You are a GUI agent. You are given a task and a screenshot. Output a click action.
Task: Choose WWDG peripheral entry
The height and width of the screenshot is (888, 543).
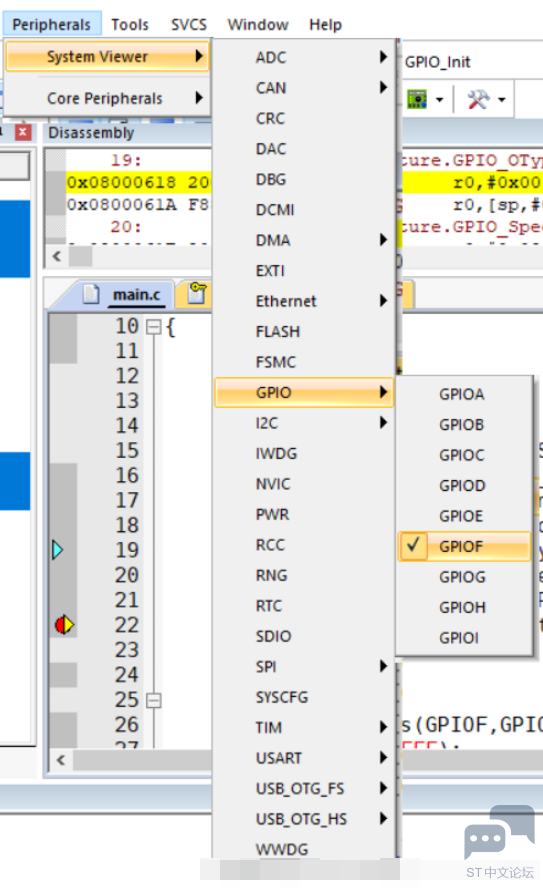pos(304,849)
